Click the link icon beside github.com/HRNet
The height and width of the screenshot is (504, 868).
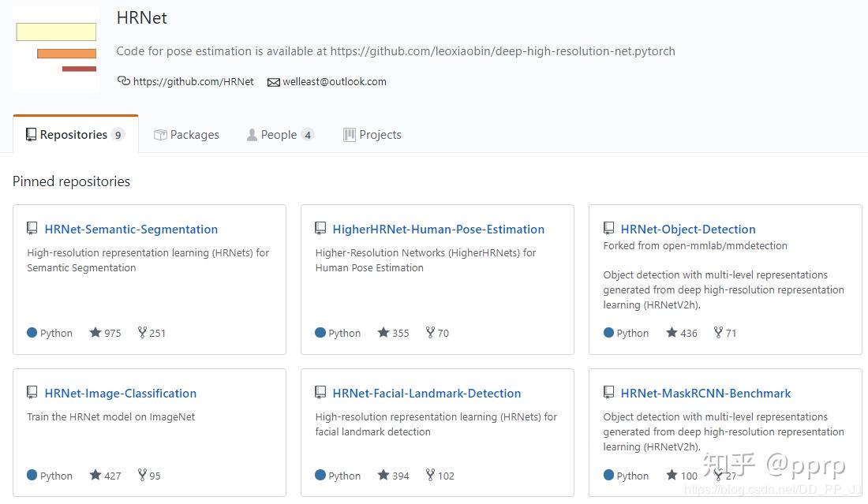(123, 81)
